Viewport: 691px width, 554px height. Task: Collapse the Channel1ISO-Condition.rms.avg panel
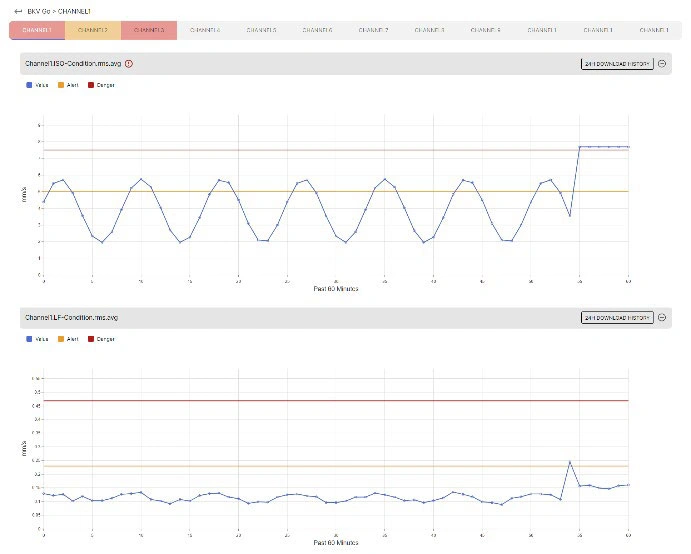[662, 64]
